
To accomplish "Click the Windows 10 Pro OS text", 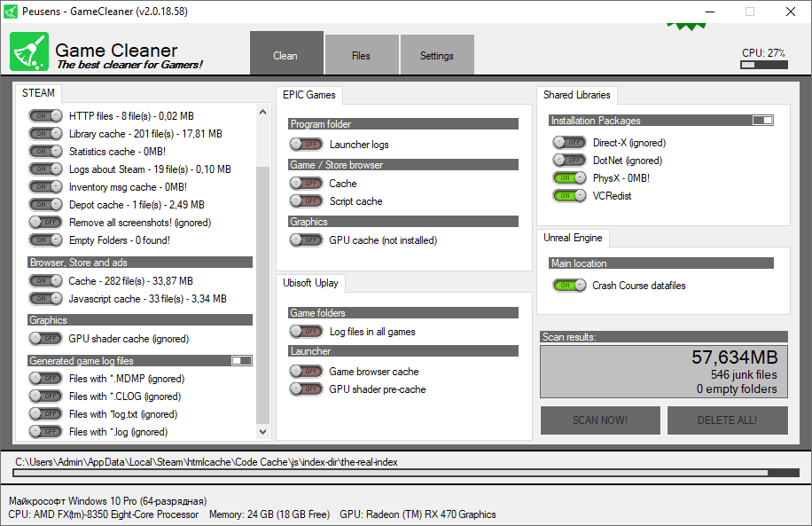I will click(x=108, y=501).
